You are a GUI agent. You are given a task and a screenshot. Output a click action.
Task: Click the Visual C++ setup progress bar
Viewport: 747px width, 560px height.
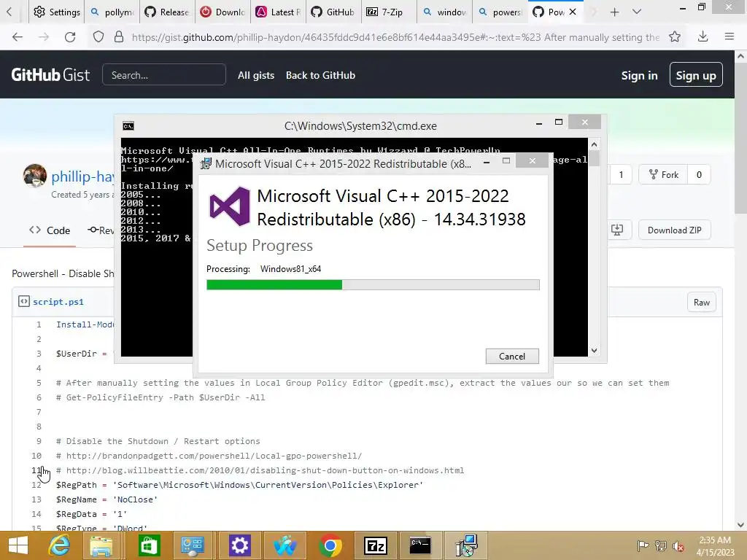coord(373,285)
